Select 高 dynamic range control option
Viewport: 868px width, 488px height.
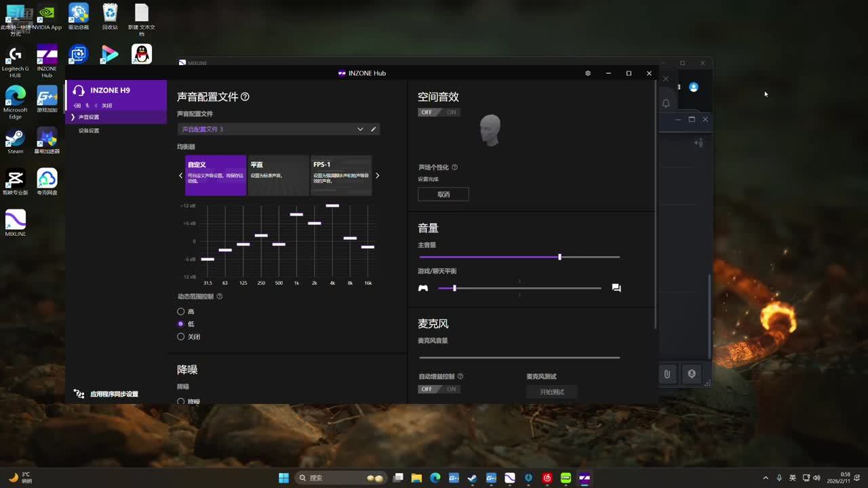pyautogui.click(x=181, y=312)
